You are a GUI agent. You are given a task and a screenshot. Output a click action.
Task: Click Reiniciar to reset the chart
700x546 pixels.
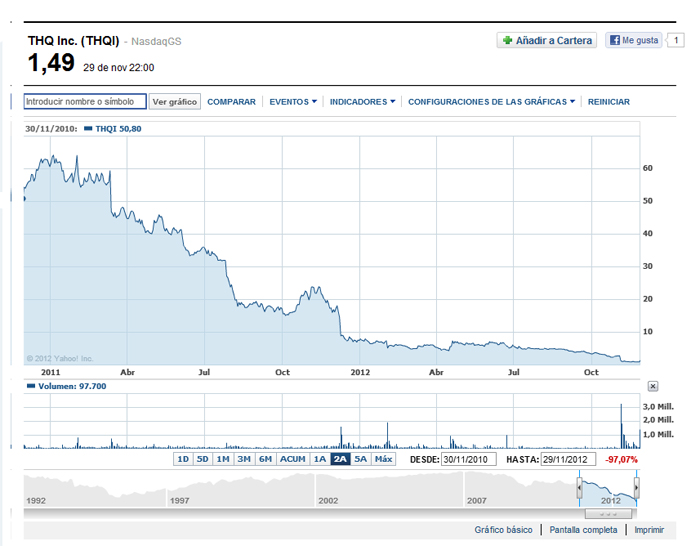609,102
